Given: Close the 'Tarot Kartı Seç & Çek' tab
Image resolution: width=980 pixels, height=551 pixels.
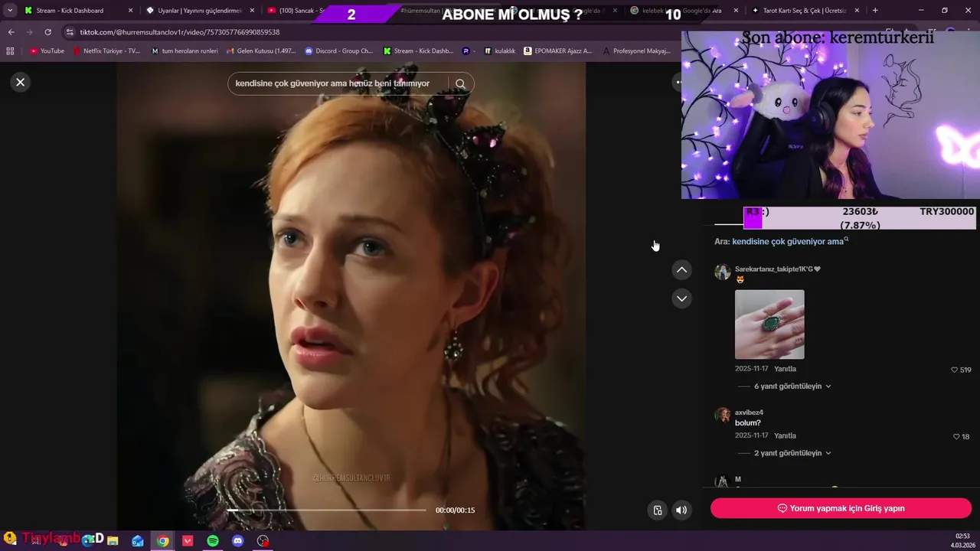Looking at the screenshot, I should point(857,11).
